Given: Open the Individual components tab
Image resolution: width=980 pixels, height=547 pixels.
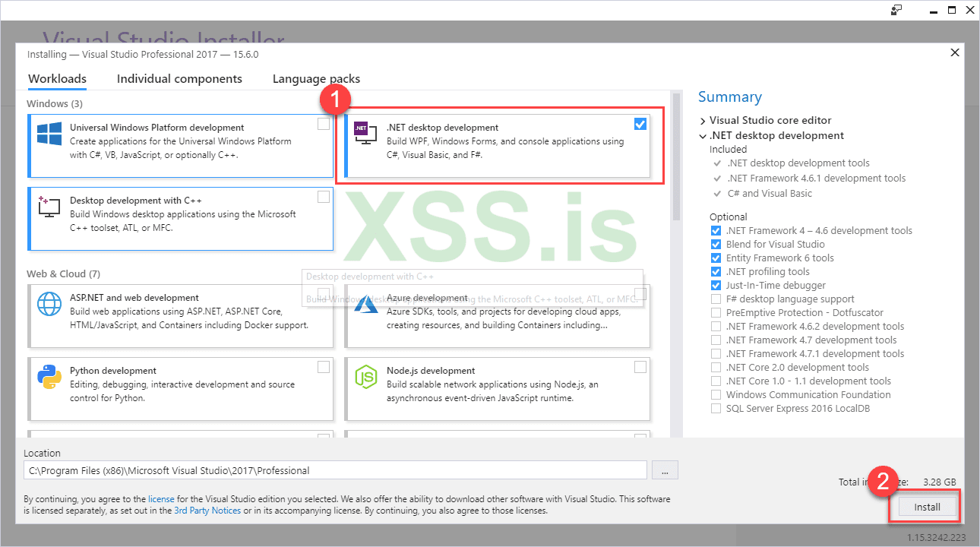Looking at the screenshot, I should (x=179, y=79).
